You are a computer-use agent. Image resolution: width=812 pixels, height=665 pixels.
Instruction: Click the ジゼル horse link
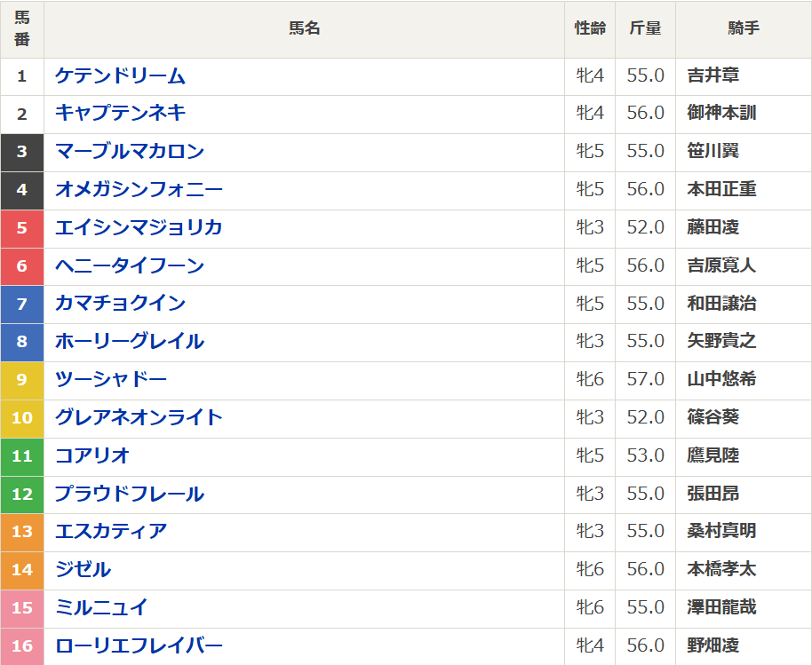click(83, 569)
